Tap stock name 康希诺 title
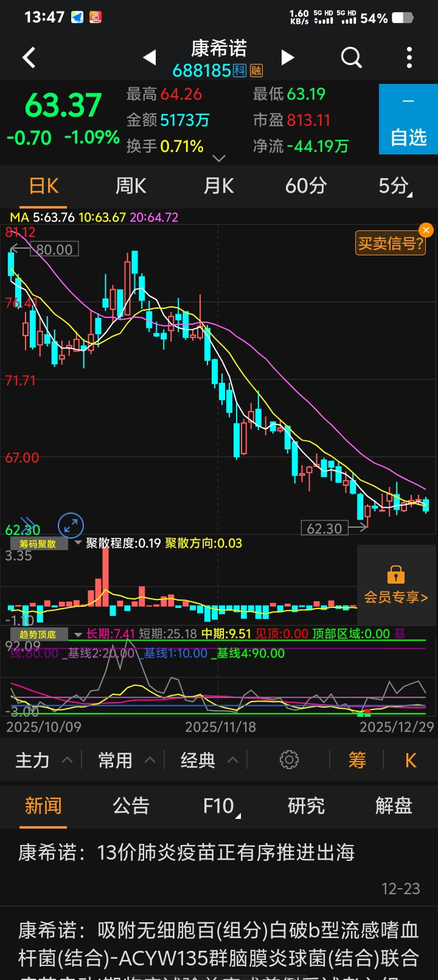The width and height of the screenshot is (438, 980). 219,48
